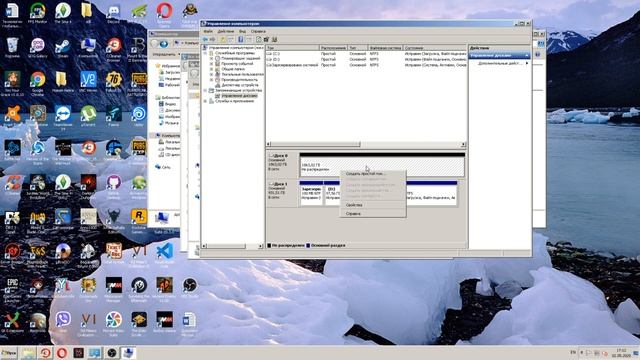
Task: Click the 'Состояние' column header
Action: [x=435, y=48]
